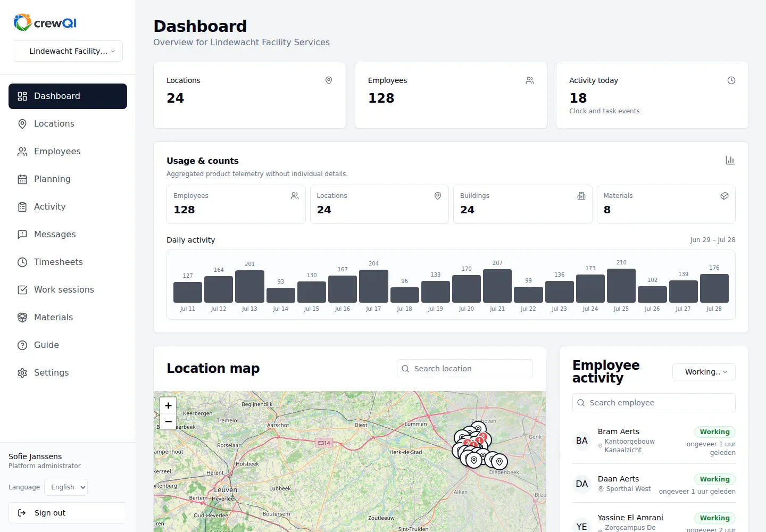Click the Messages speech bubble icon
Viewport: 766px width, 532px height.
[x=22, y=235]
